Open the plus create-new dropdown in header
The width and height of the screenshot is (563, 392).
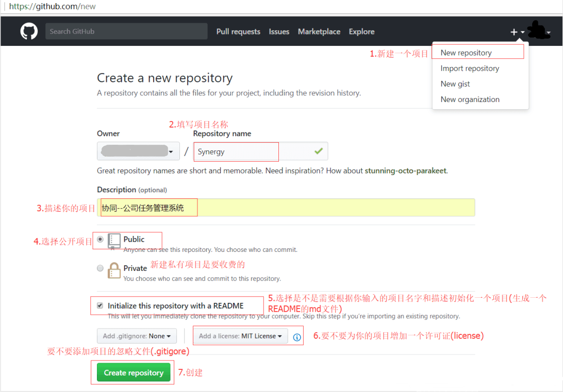click(518, 32)
